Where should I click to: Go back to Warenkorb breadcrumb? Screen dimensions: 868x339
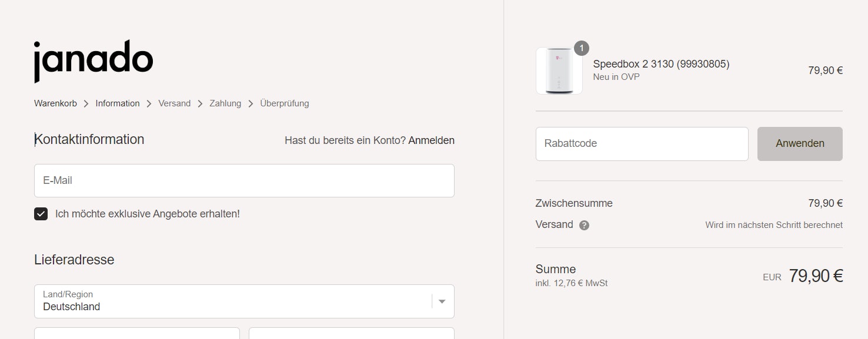click(55, 103)
